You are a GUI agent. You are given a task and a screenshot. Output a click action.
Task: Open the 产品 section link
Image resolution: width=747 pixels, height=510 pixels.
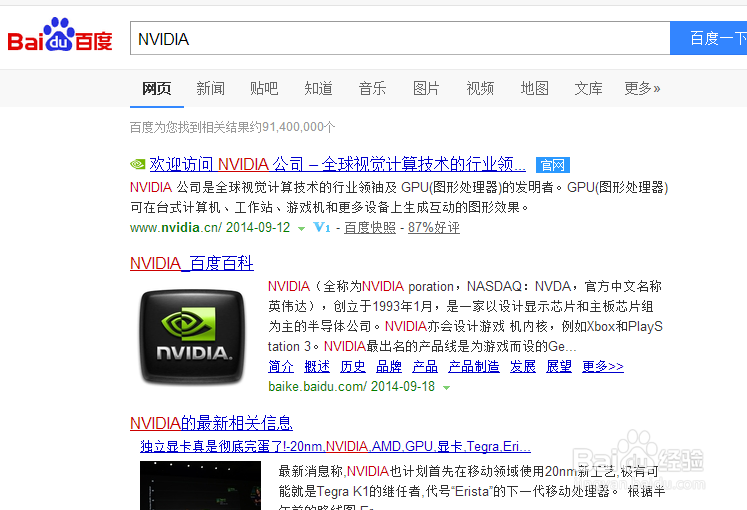(425, 366)
